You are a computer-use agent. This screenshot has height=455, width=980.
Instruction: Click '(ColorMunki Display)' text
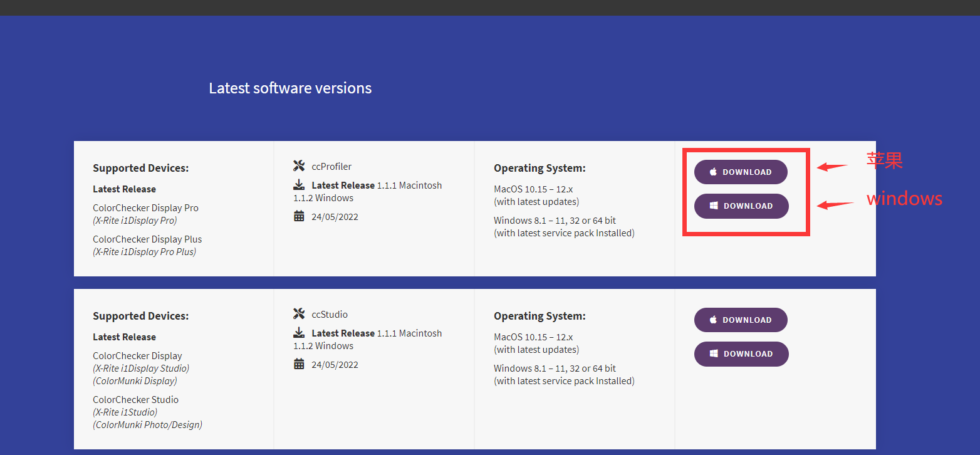(x=135, y=381)
